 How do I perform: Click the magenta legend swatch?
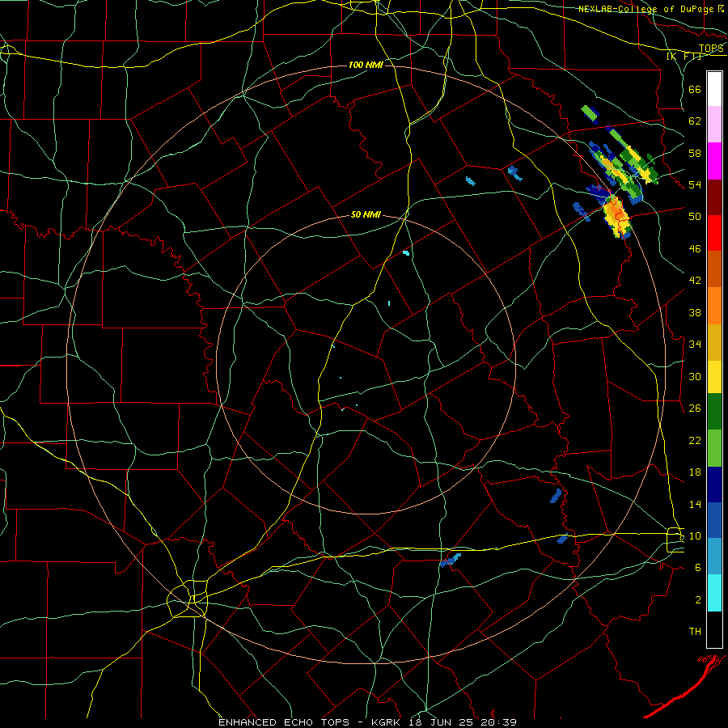click(714, 161)
